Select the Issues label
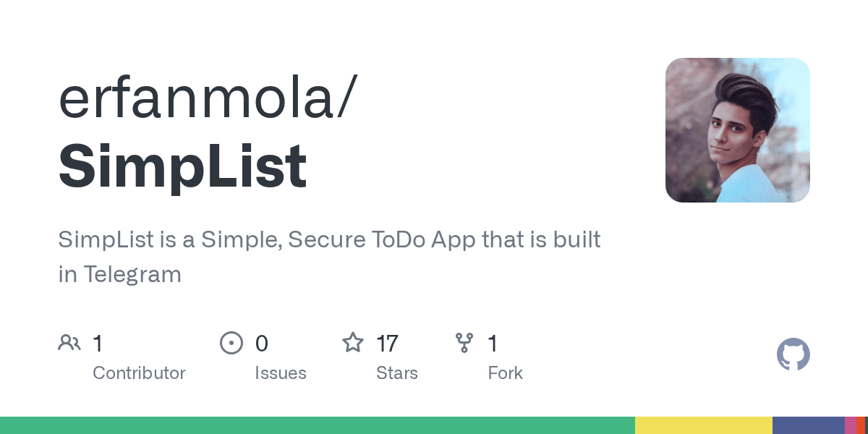Screen dimensions: 868x434 tap(281, 373)
